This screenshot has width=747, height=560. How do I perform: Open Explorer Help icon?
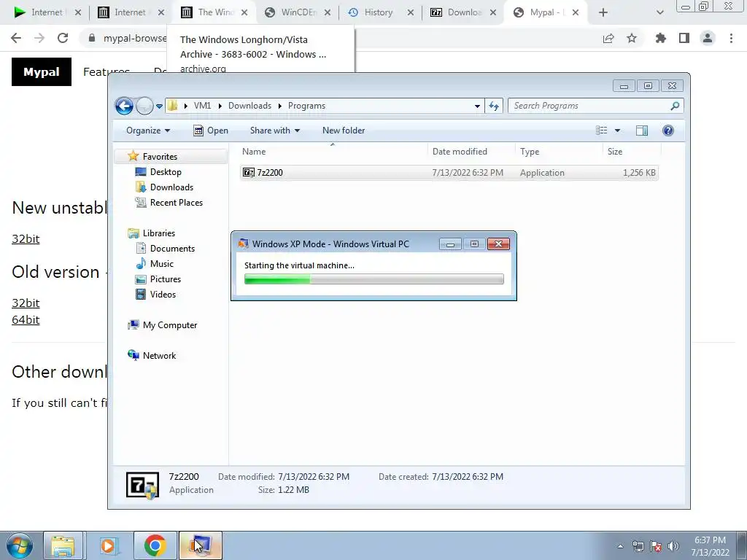(x=668, y=131)
